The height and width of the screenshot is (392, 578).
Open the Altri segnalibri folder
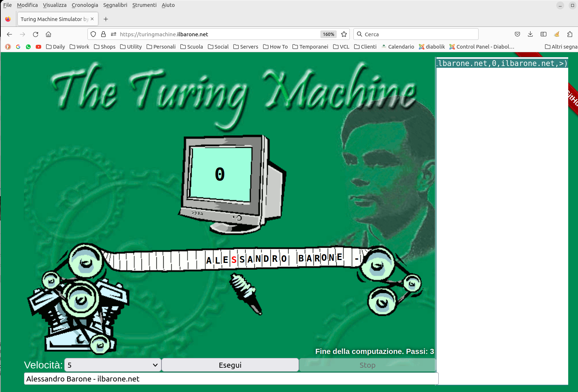[561, 47]
